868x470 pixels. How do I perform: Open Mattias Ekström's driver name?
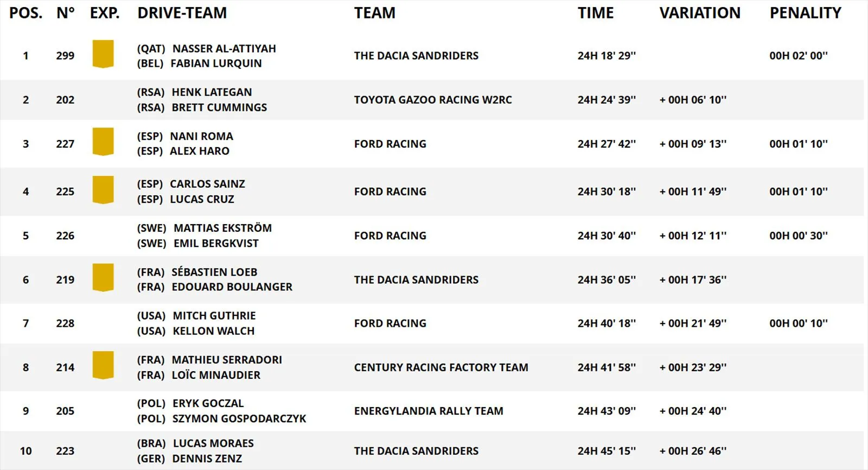222,228
